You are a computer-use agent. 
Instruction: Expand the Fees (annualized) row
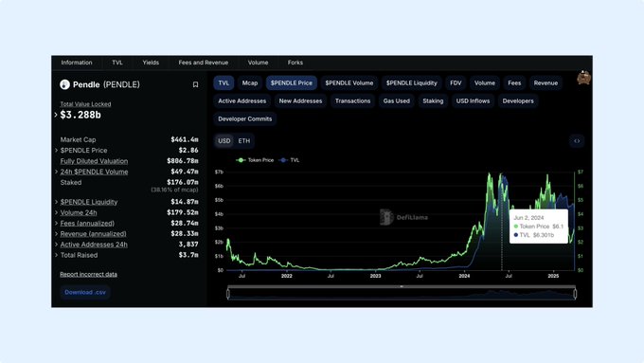coord(56,224)
